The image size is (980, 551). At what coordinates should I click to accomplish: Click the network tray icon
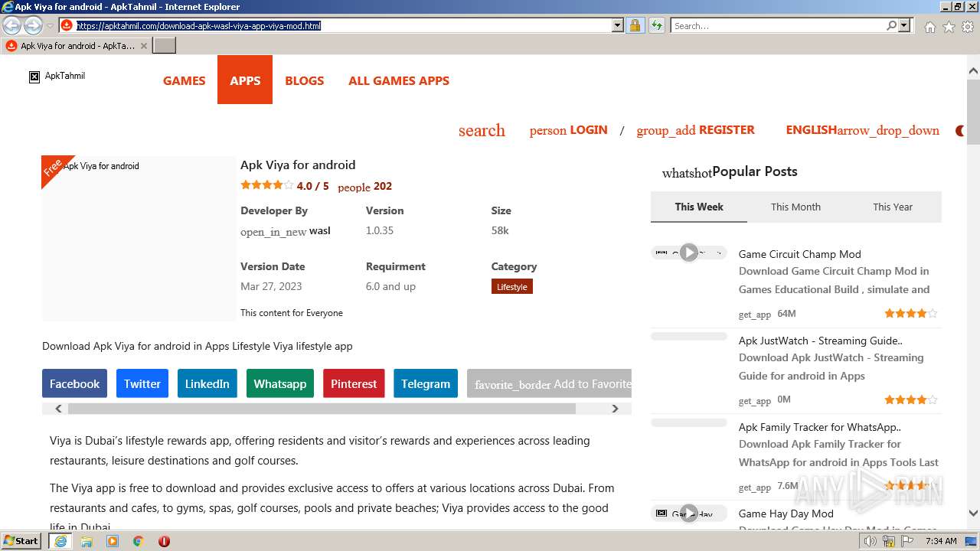point(889,541)
